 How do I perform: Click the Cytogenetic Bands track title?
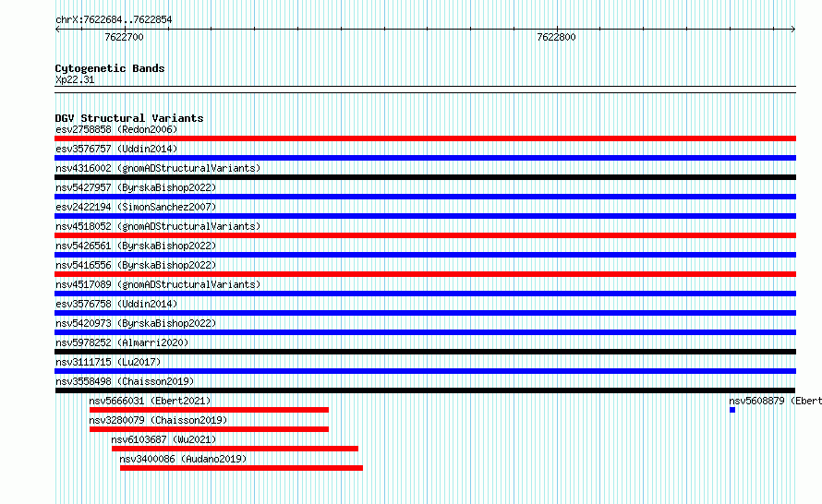tap(110, 68)
